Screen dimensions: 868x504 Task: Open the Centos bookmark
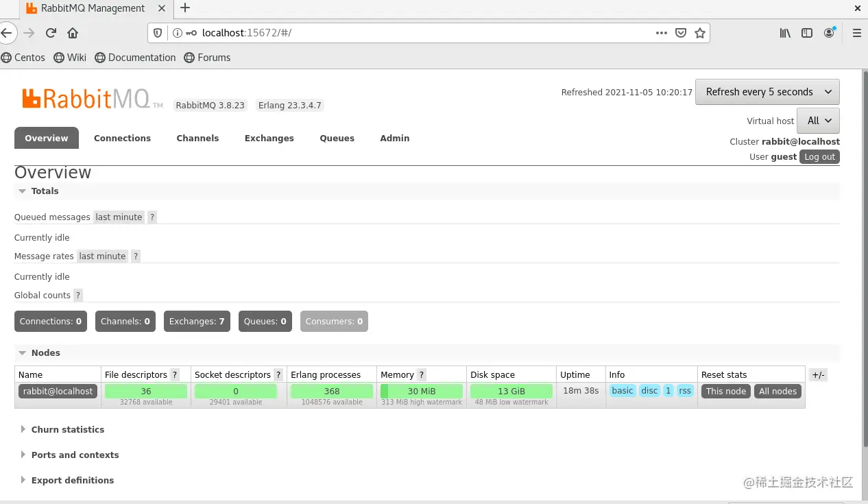23,58
